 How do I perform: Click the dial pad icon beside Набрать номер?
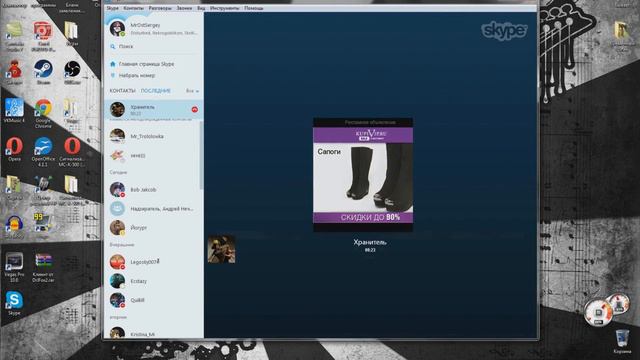pyautogui.click(x=113, y=76)
